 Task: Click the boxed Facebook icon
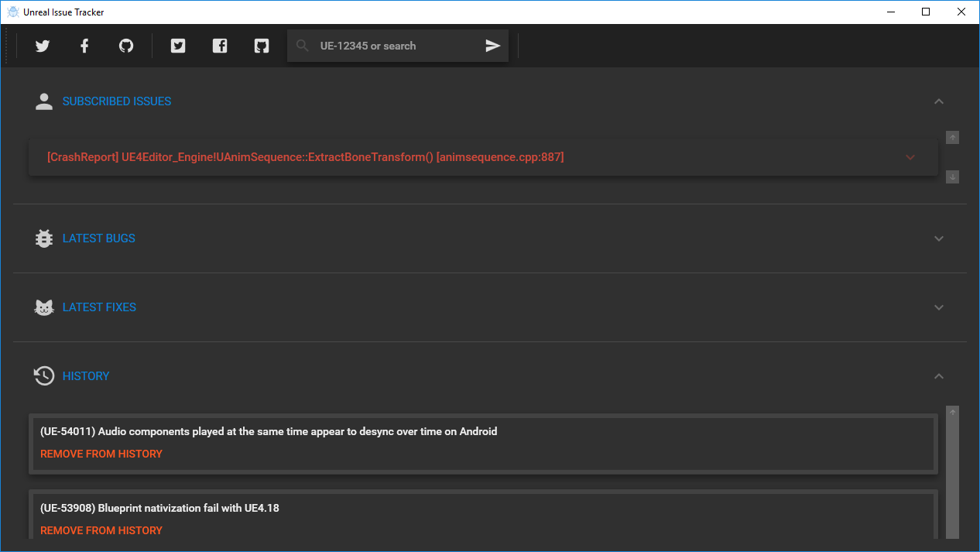[x=220, y=46]
